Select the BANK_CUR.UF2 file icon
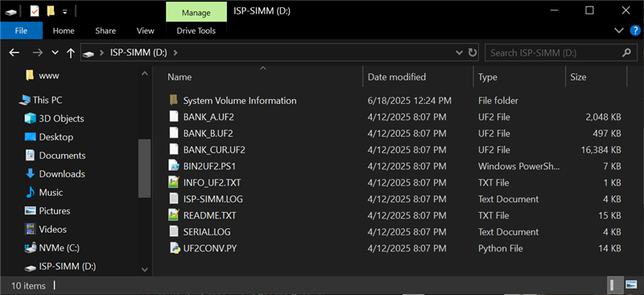The height and width of the screenshot is (295, 644). [174, 150]
